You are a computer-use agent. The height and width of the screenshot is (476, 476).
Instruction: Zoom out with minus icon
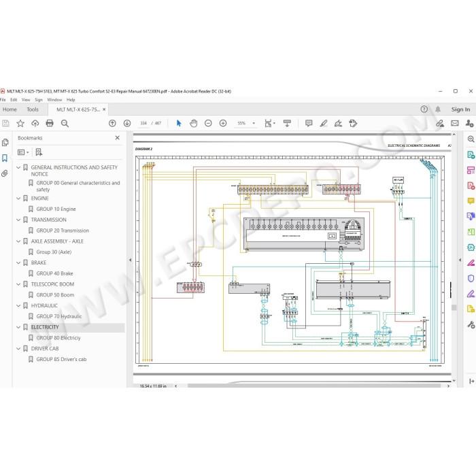[208, 123]
